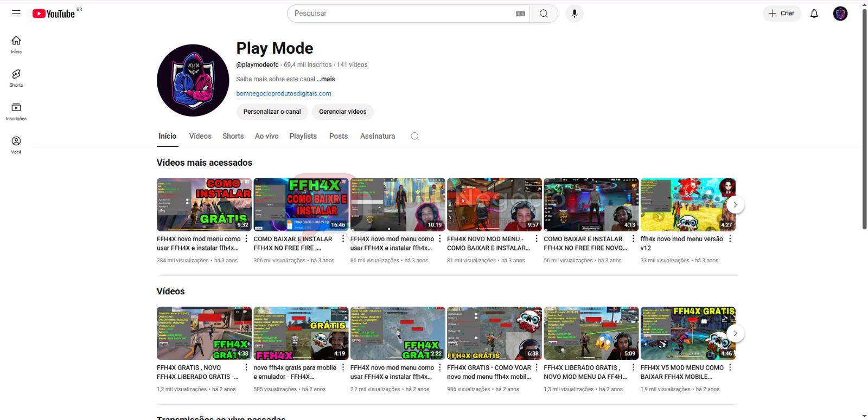Viewport: 868px width, 420px height.
Task: Click the Play Mode channel avatar
Action: click(193, 80)
